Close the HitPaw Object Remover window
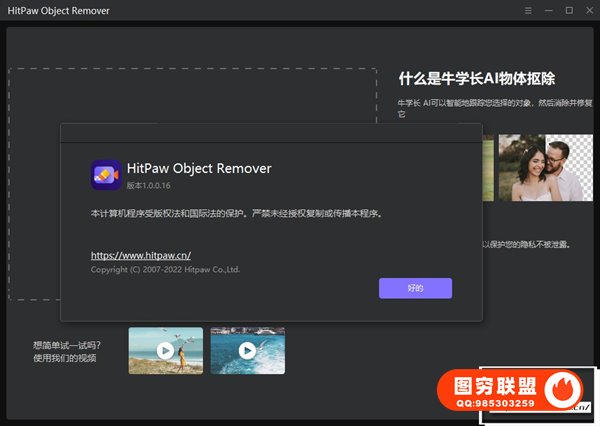The height and width of the screenshot is (426, 600). pyautogui.click(x=588, y=10)
